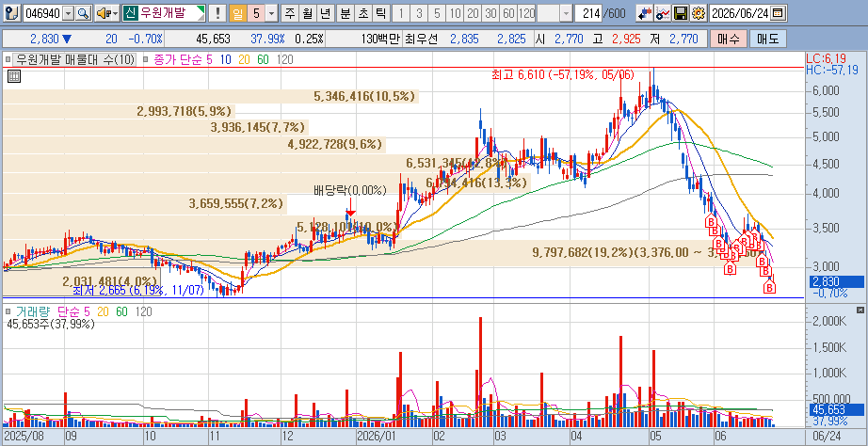Switch to 주 weekly chart
868x446 pixels.
pos(290,13)
